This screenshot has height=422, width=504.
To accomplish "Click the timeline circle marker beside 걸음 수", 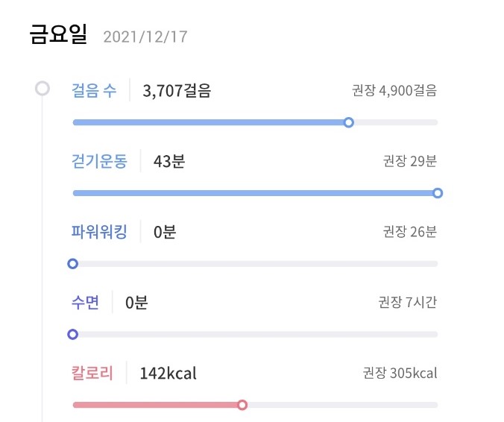I will 42,89.
